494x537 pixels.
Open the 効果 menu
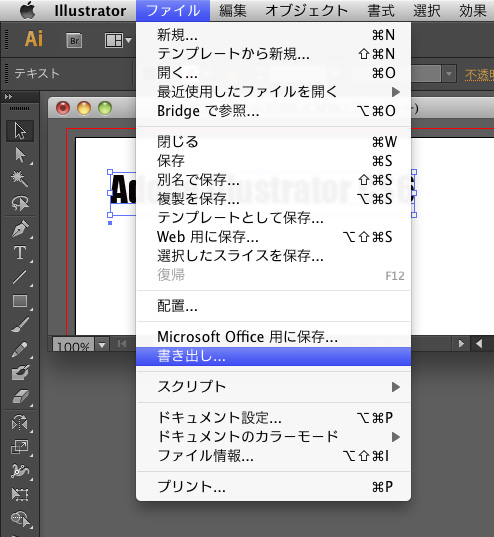[473, 11]
